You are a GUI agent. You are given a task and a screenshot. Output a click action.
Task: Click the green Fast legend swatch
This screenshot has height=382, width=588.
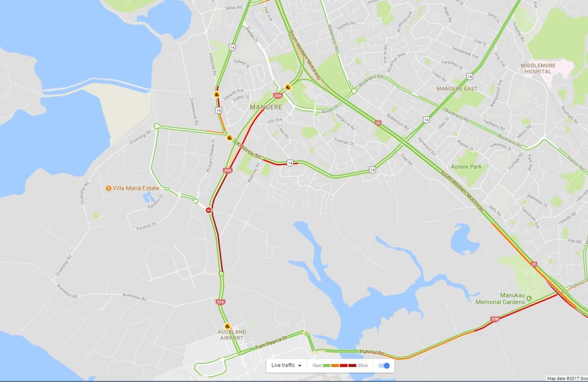(327, 365)
